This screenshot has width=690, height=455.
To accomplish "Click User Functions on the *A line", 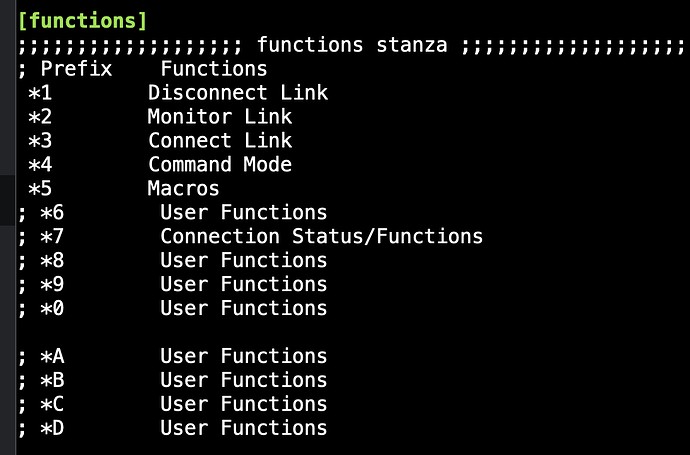I will (244, 356).
